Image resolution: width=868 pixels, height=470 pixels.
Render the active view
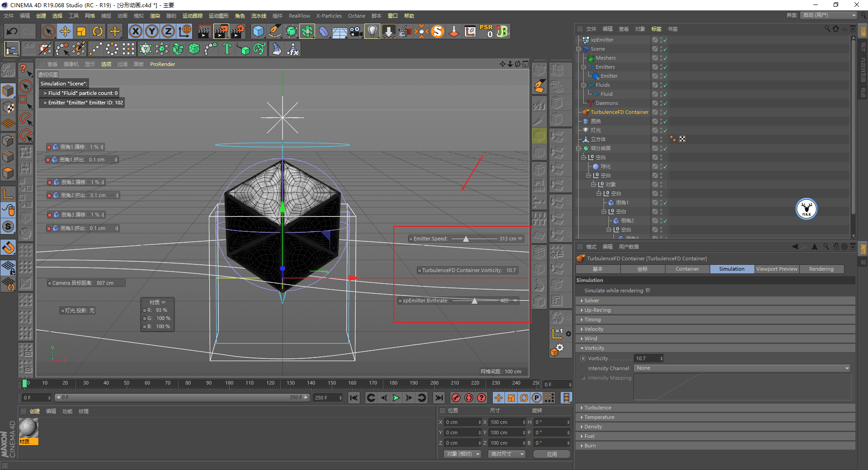click(x=204, y=31)
